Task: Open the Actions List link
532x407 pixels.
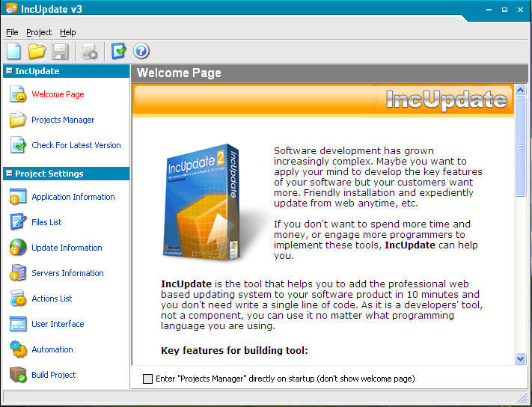Action: click(52, 299)
